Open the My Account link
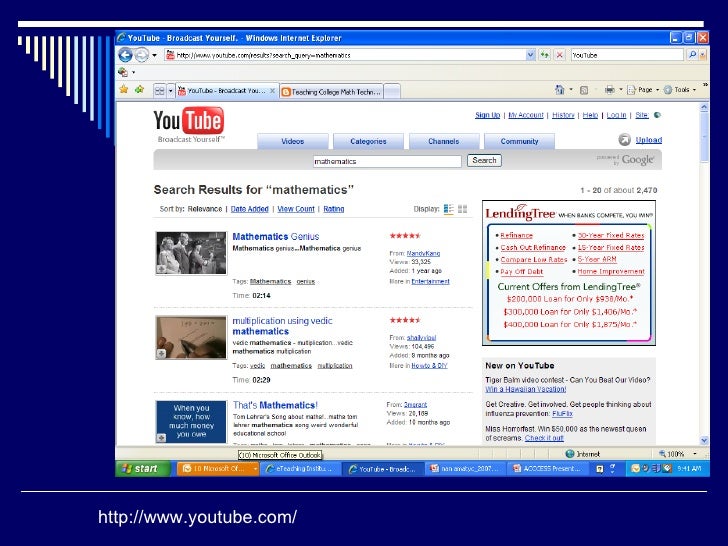The width and height of the screenshot is (728, 546). coord(526,115)
